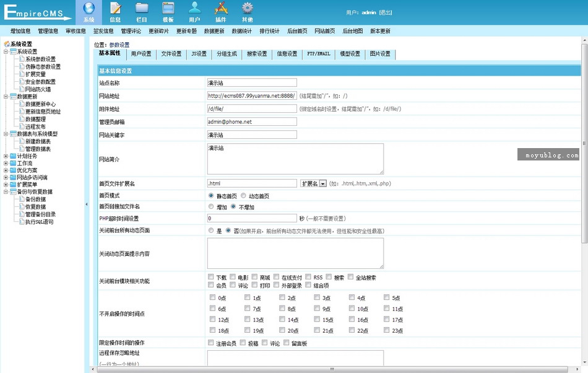Switch to the 用户设置 tab
Viewport: 588px width, 373px height.
141,54
